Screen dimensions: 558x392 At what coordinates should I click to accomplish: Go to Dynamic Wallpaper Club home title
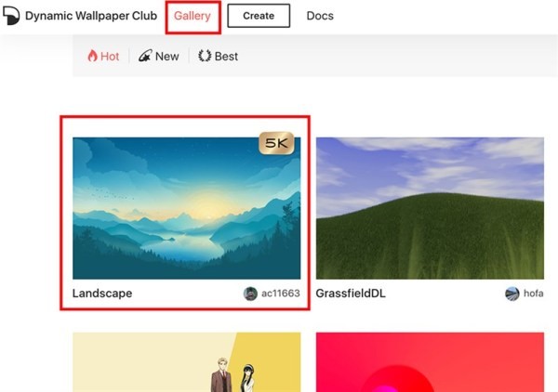(91, 16)
